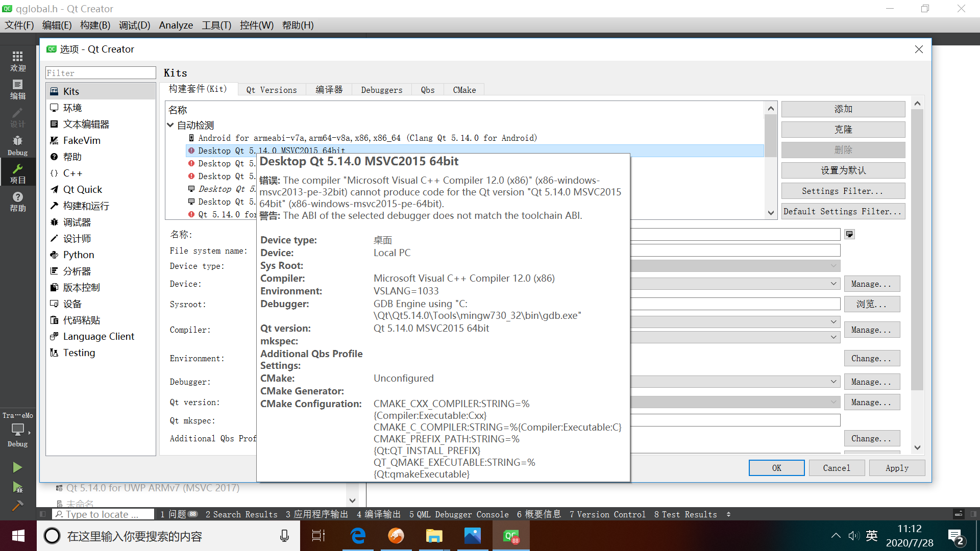Click the green Run button
This screenshot has width=980, height=551.
(17, 467)
